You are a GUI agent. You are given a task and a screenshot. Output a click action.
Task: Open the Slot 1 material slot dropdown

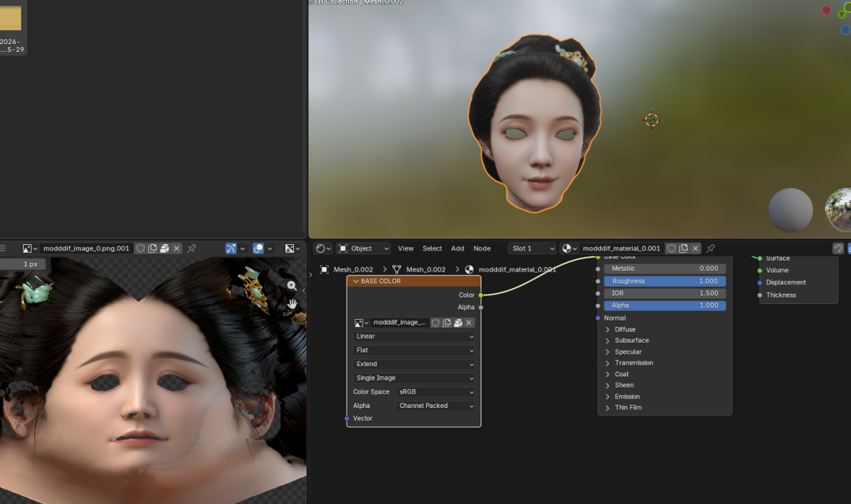click(x=531, y=248)
